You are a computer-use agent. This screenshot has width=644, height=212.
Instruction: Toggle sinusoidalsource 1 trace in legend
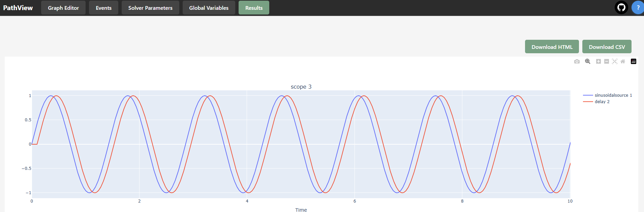coord(607,95)
